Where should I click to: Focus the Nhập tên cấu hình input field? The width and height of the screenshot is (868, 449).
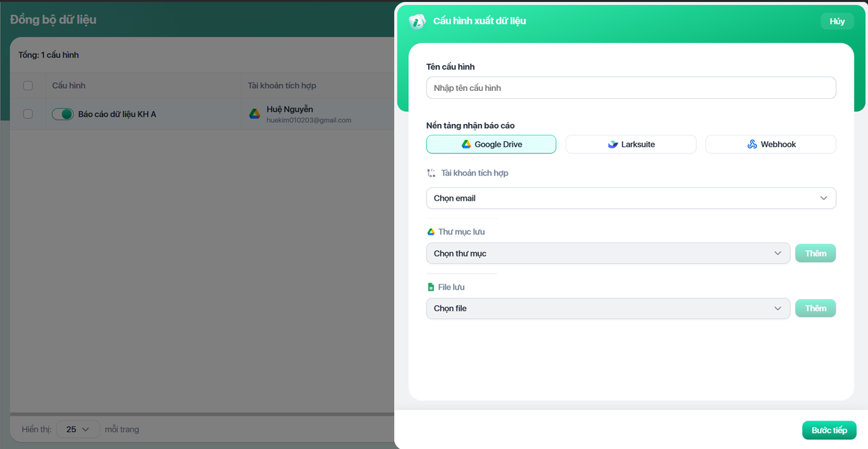631,88
